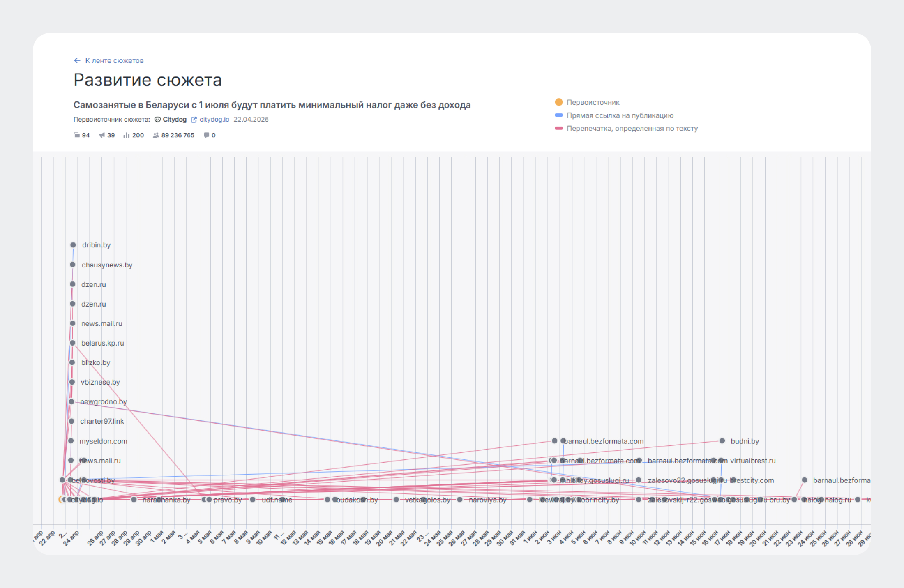Click the comments icon beside 0

(x=206, y=135)
